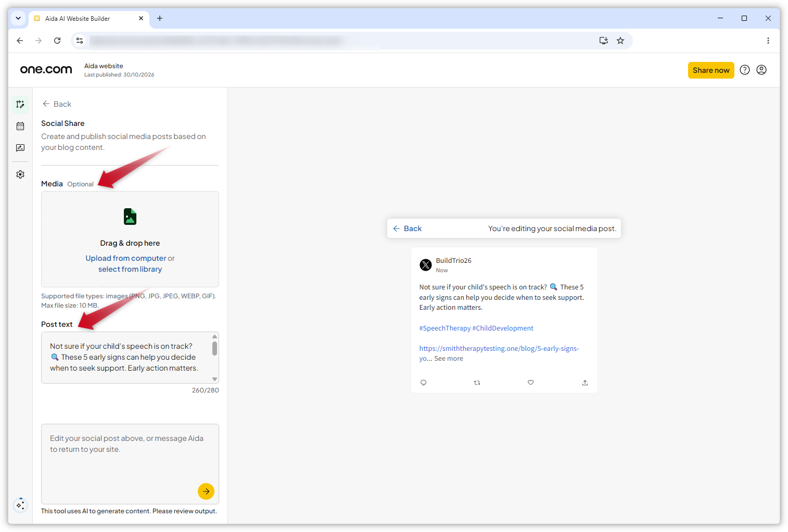
Task: Click select from library link
Action: pos(130,269)
